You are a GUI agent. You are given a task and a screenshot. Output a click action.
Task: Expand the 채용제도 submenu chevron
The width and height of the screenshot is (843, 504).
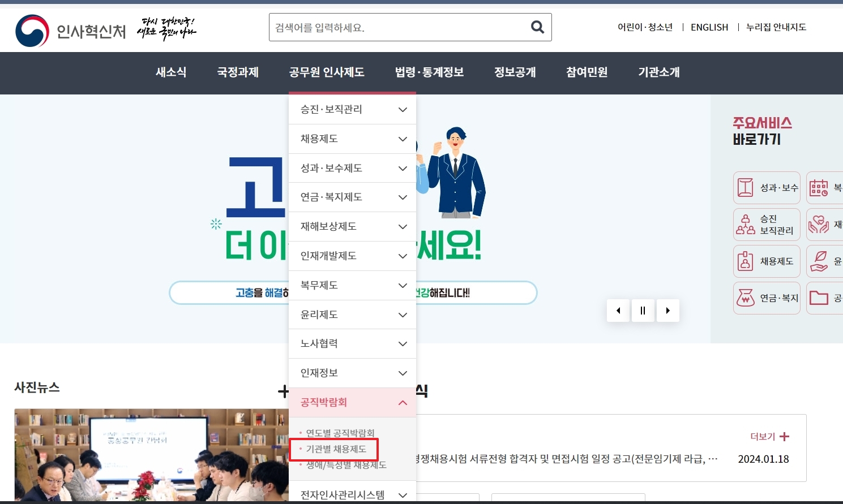click(403, 139)
